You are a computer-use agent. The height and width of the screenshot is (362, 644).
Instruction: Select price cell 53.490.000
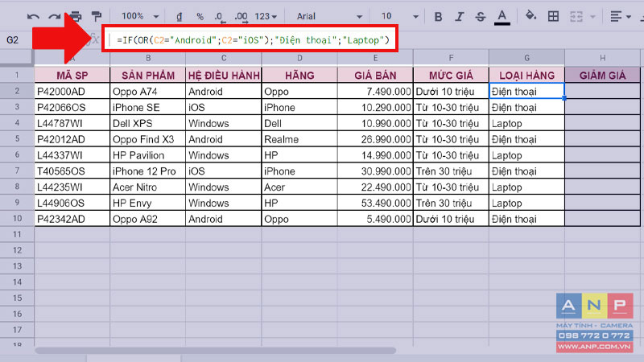point(375,204)
